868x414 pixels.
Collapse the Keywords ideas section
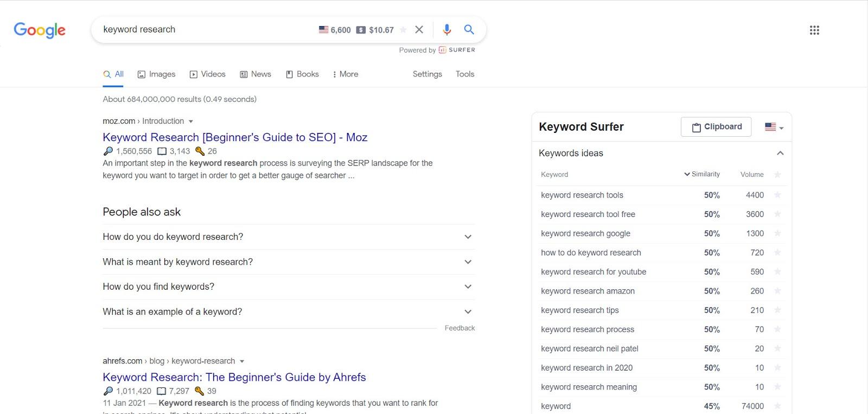point(780,153)
